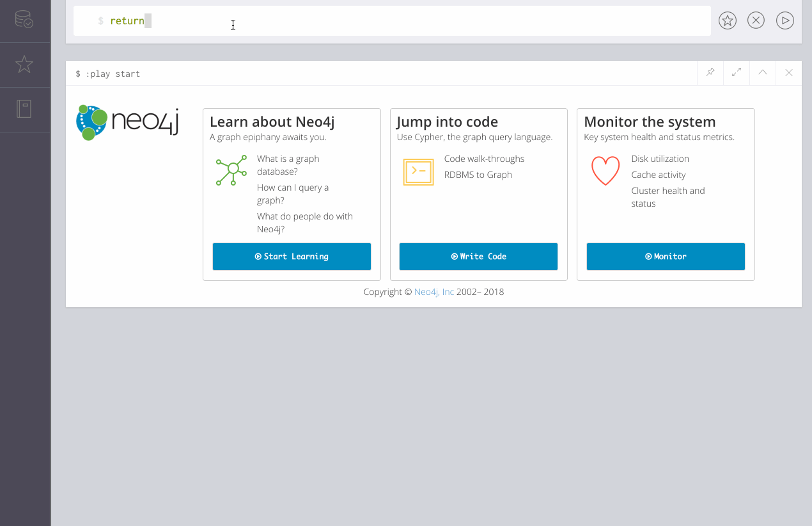Click the ':play start' frame command text
Screen dimensions: 812x526
click(113, 74)
